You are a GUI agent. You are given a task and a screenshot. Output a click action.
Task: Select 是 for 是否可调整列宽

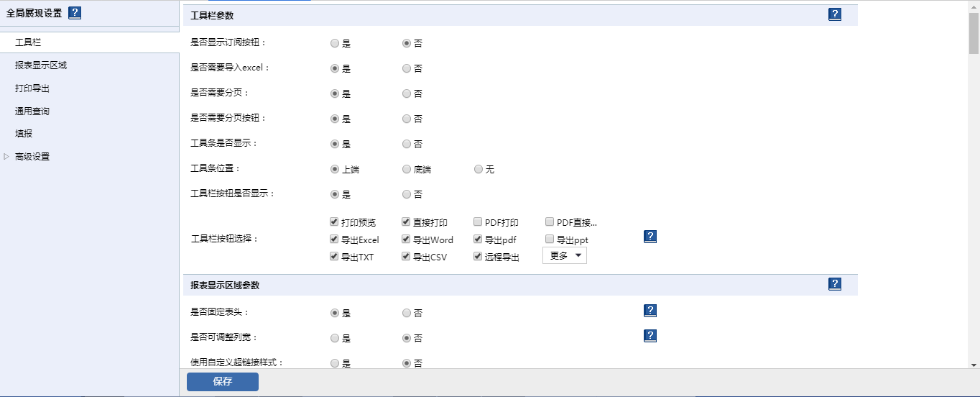pos(335,338)
